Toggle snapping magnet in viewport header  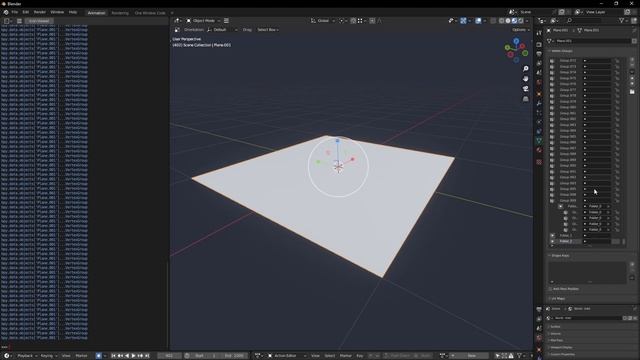(x=353, y=21)
